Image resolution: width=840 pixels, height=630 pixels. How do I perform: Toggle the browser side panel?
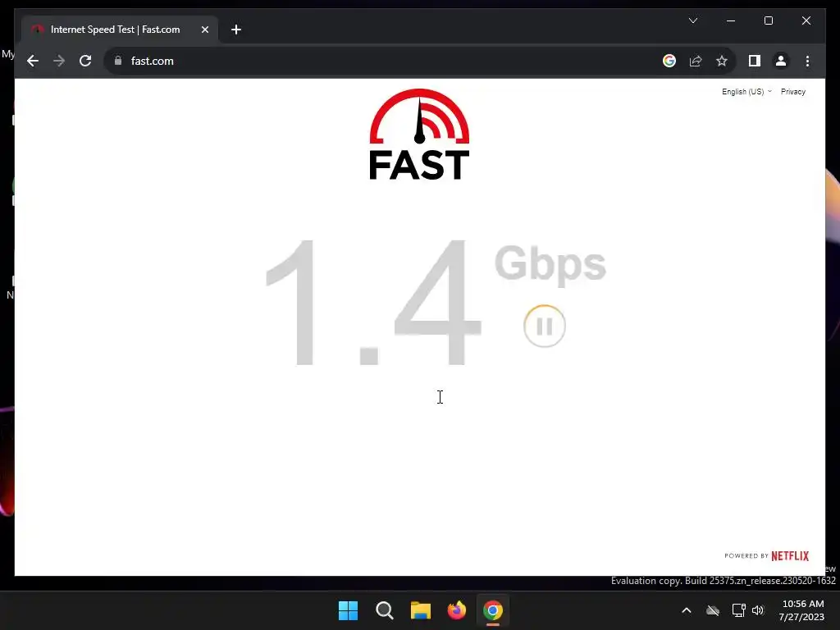[755, 61]
